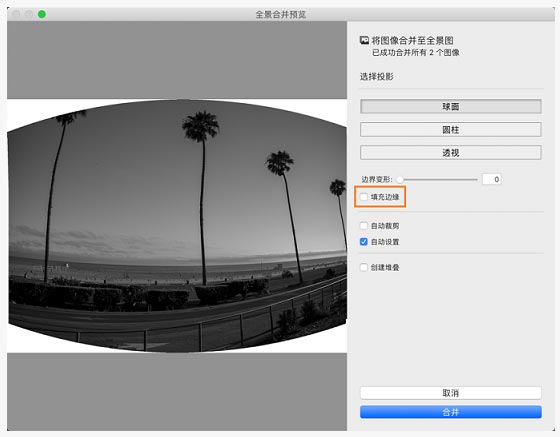Click the 取消 button
560x437 pixels.
tap(451, 393)
